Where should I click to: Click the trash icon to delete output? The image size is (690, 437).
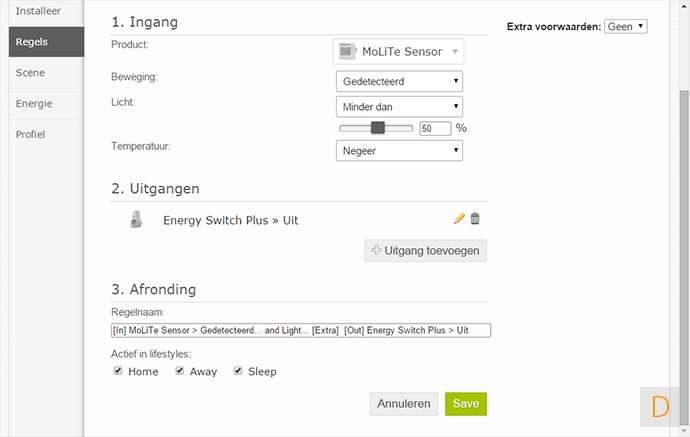click(475, 218)
